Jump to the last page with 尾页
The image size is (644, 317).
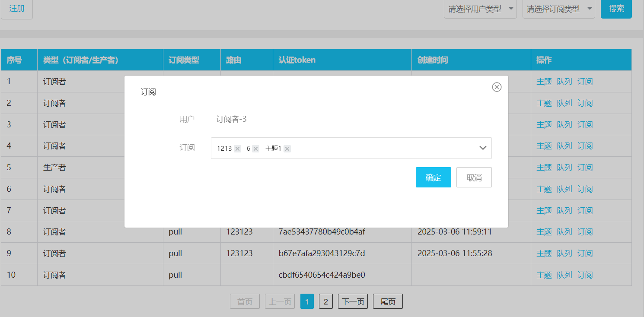388,301
